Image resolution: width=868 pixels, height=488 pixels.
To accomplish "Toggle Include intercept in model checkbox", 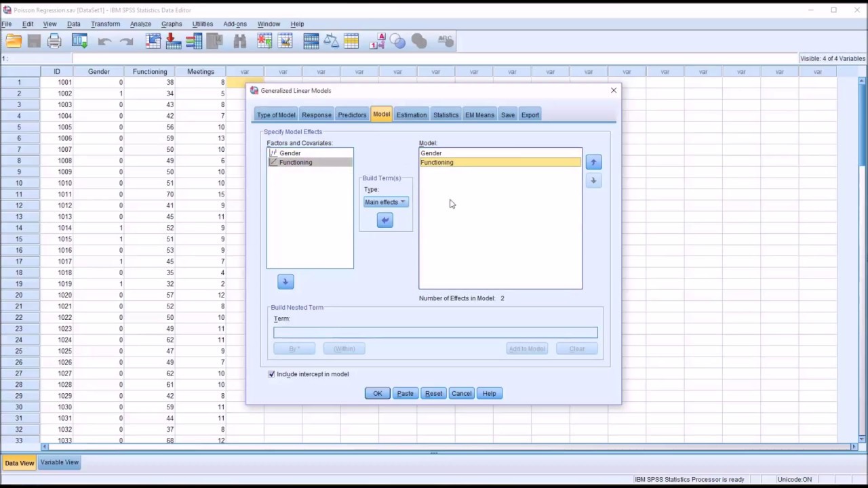I will (271, 374).
